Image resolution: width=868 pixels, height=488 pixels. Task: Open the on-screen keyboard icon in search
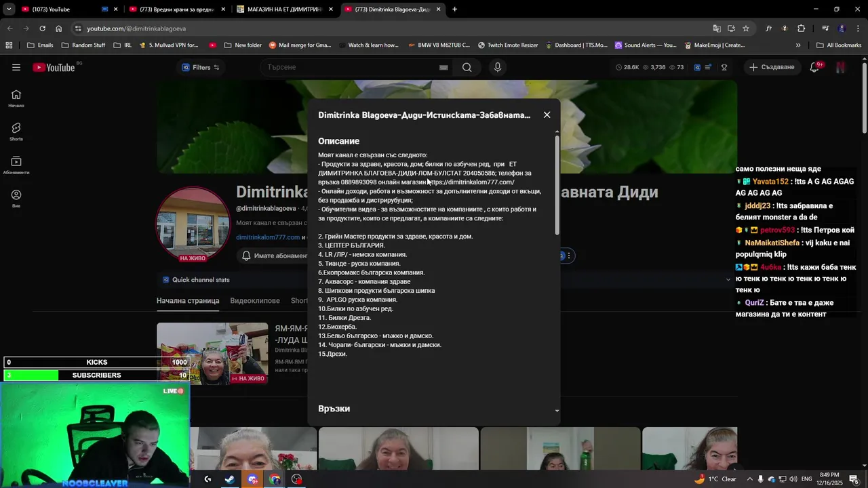click(x=443, y=67)
